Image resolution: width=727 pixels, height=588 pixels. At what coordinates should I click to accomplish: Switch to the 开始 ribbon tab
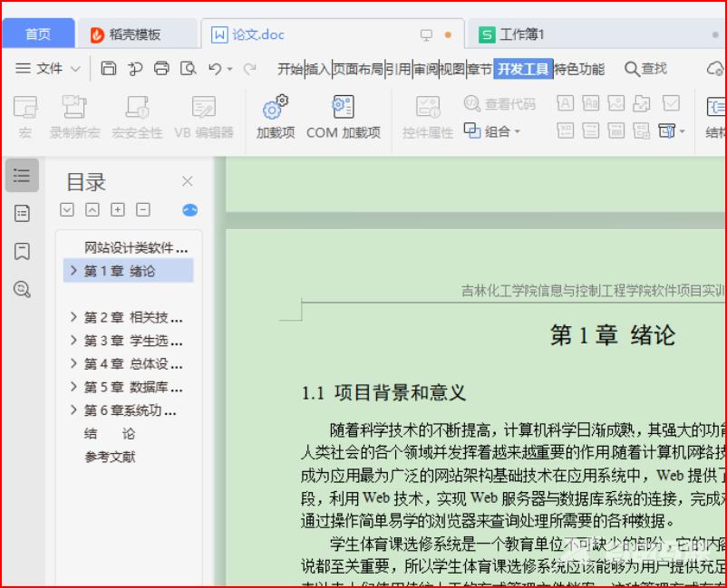(x=290, y=69)
